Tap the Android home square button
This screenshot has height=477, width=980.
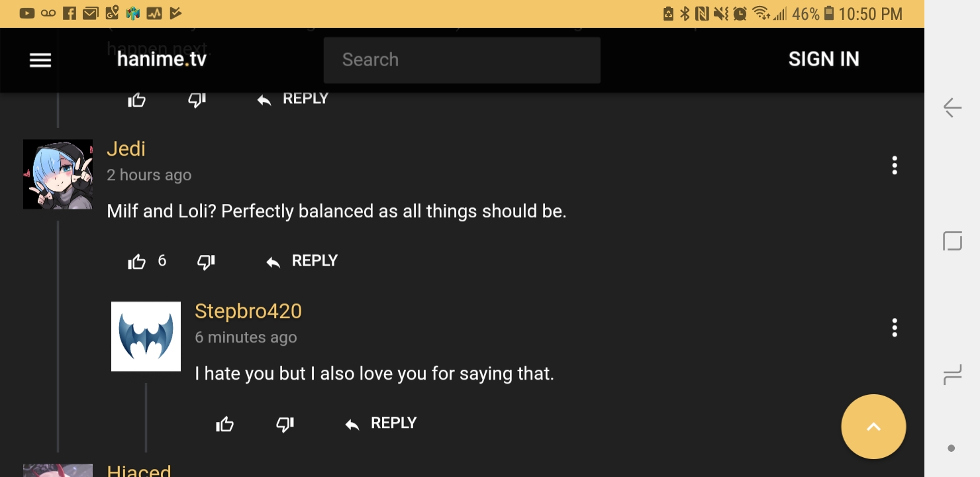point(952,240)
